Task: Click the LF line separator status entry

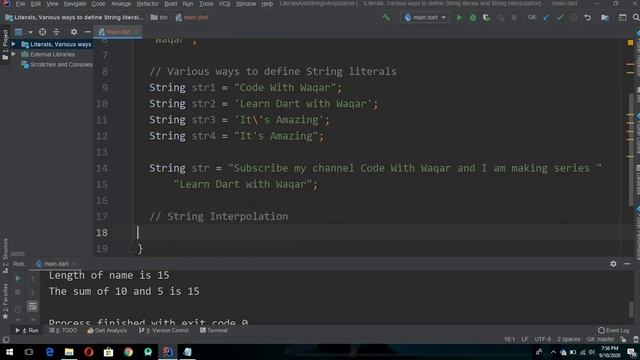Action: click(x=524, y=340)
